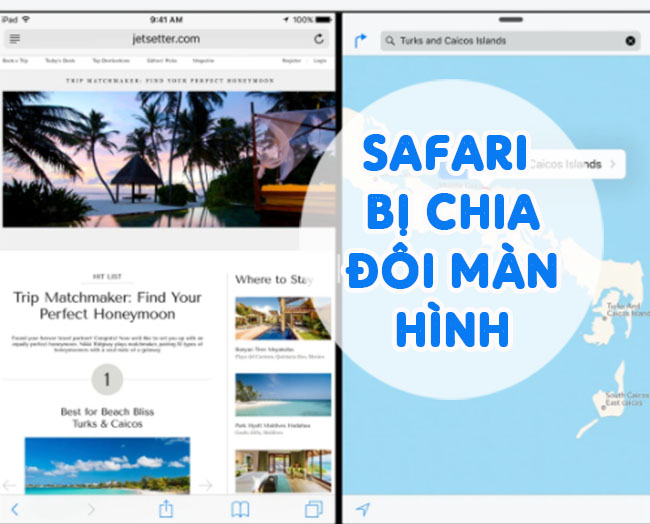Reload the jetsetter.com page

[318, 39]
